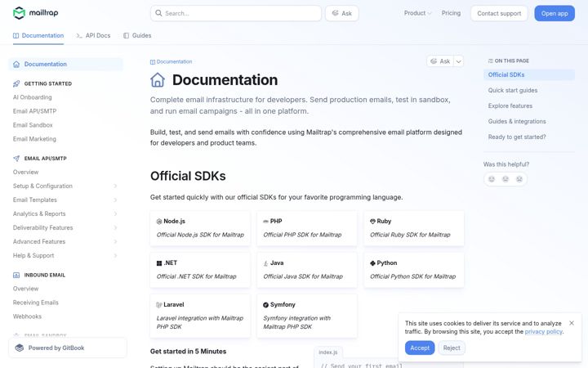Screen dimensions: 588x368
Task: Jump to Official SDKs section
Action: (x=528, y=74)
